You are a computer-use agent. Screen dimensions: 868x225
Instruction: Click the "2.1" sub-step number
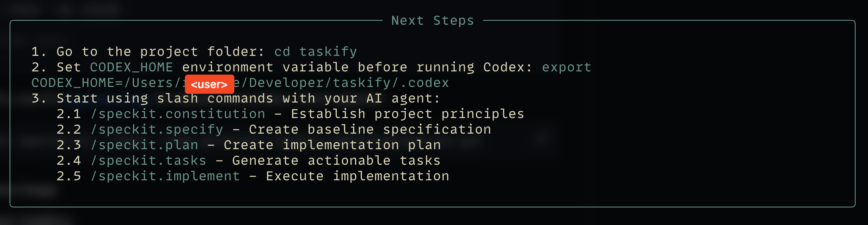click(69, 114)
